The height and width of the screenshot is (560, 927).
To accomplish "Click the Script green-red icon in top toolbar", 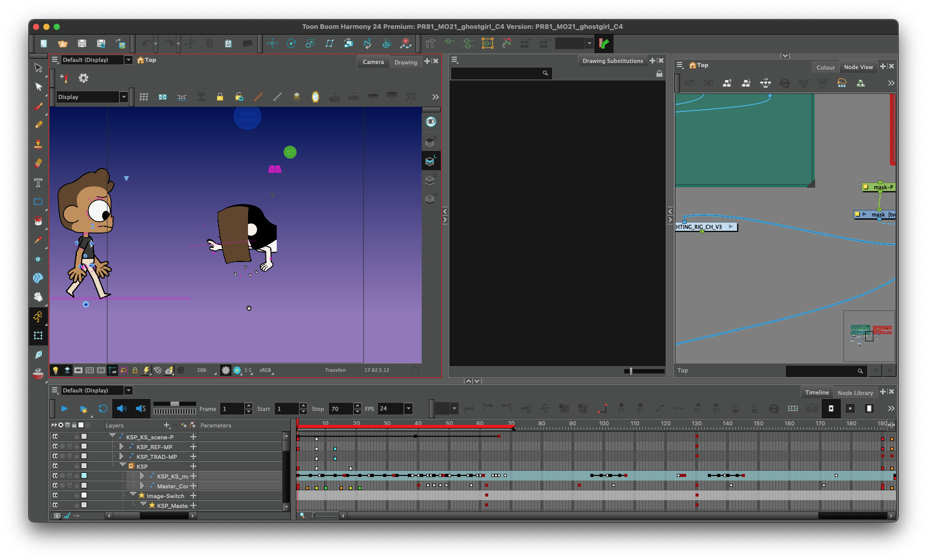I will tap(604, 43).
